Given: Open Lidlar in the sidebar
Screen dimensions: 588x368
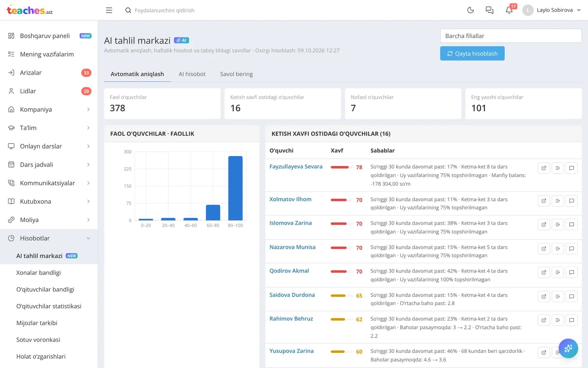Looking at the screenshot, I should coord(49,91).
